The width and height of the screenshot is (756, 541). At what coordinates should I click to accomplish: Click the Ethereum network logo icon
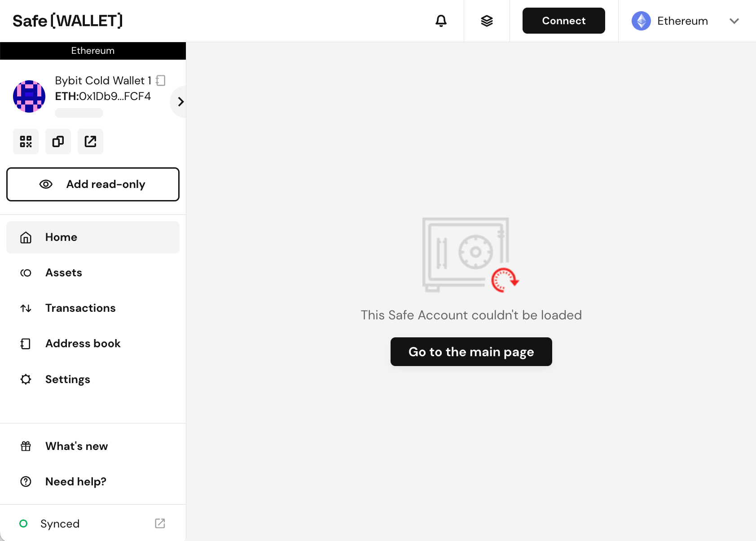click(x=642, y=21)
